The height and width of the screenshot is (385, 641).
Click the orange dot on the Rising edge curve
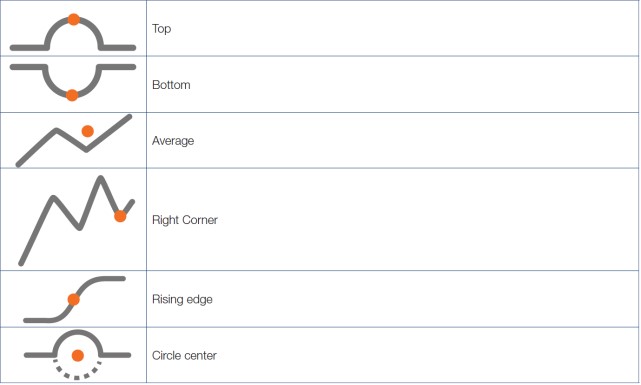(x=74, y=299)
